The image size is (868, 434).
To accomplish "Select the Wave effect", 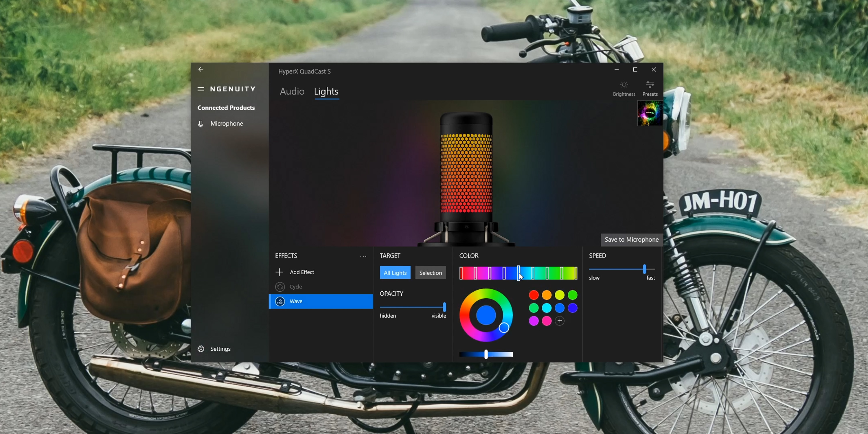I will [295, 301].
